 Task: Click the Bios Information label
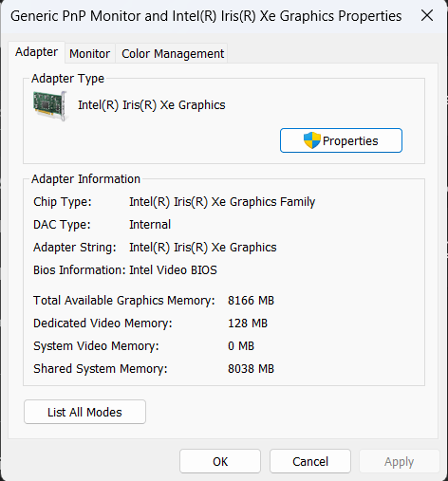80,270
